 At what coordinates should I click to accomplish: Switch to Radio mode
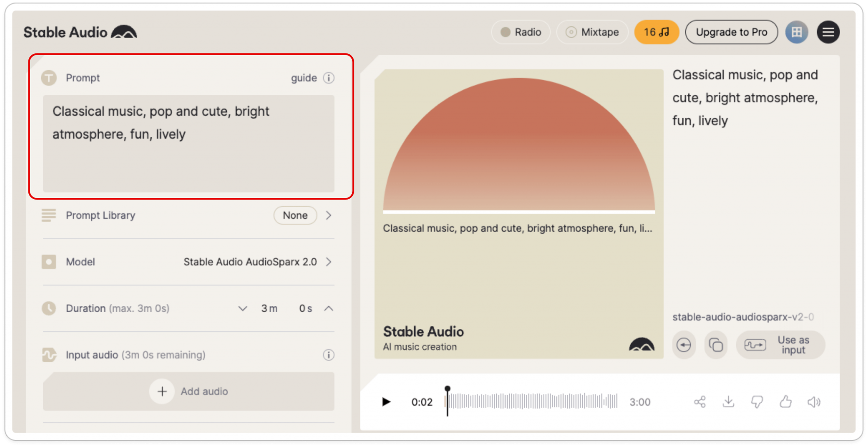click(520, 32)
